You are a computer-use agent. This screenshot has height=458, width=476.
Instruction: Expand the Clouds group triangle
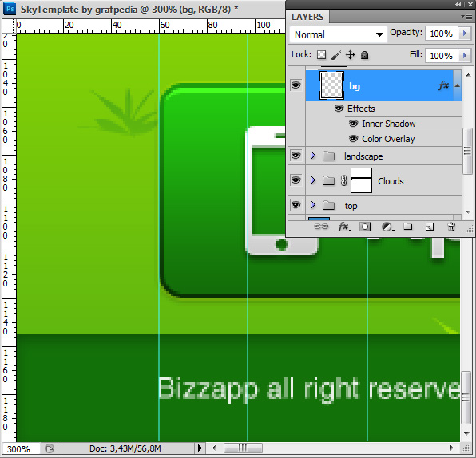(x=313, y=180)
